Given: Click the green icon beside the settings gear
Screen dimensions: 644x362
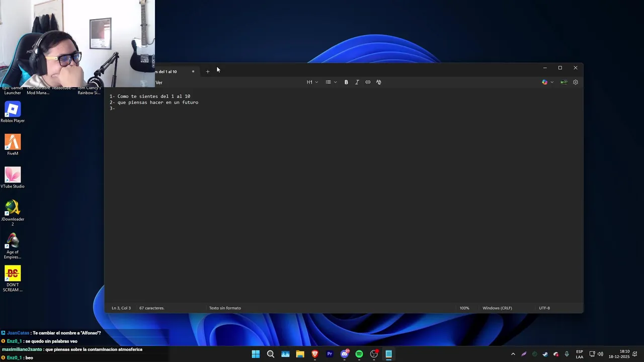Looking at the screenshot, I should point(563,82).
